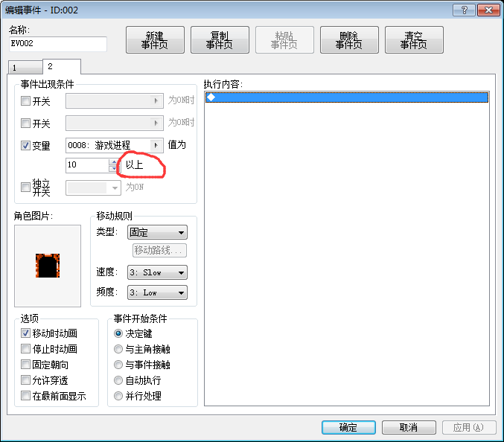
Task: Click the 名称 input field EV002
Action: coord(58,44)
